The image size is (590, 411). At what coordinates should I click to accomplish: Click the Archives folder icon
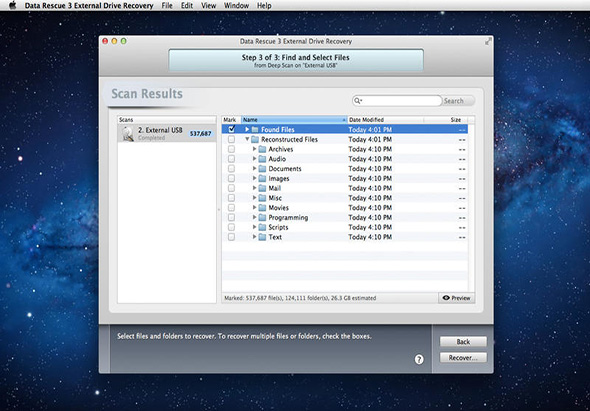coord(262,149)
